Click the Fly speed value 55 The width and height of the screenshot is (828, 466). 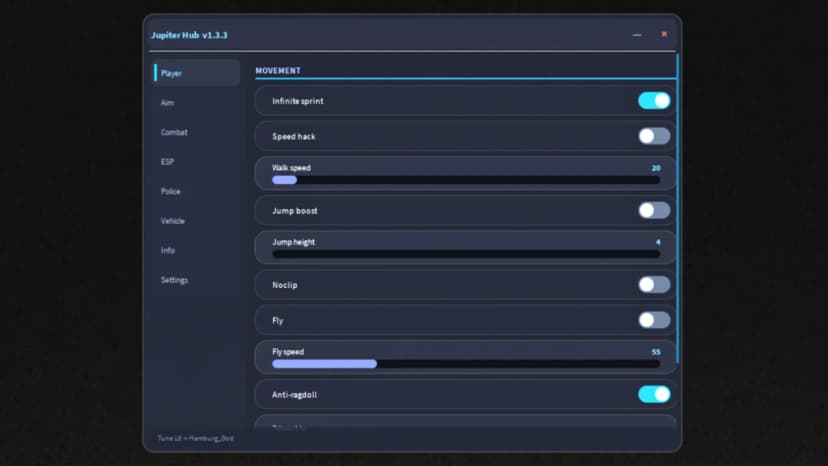click(x=656, y=352)
